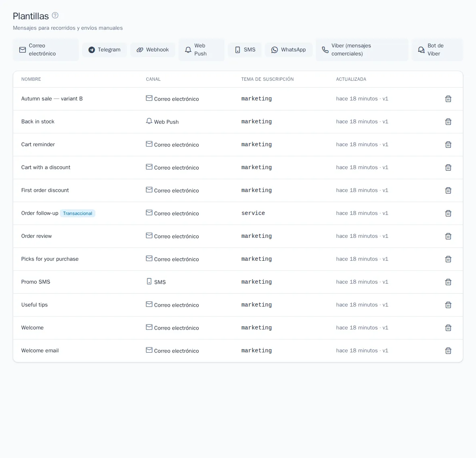
Task: Click the envelope icon in the Cart reminder row
Action: pyautogui.click(x=149, y=144)
